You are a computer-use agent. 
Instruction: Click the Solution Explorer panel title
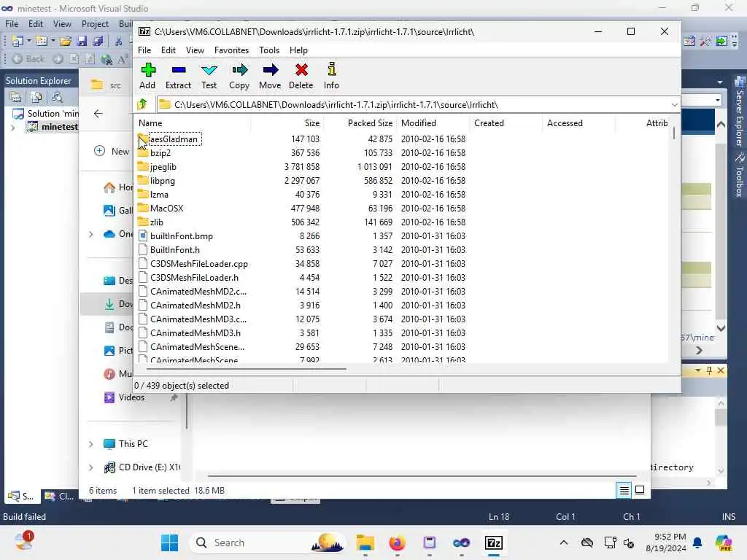(x=38, y=80)
